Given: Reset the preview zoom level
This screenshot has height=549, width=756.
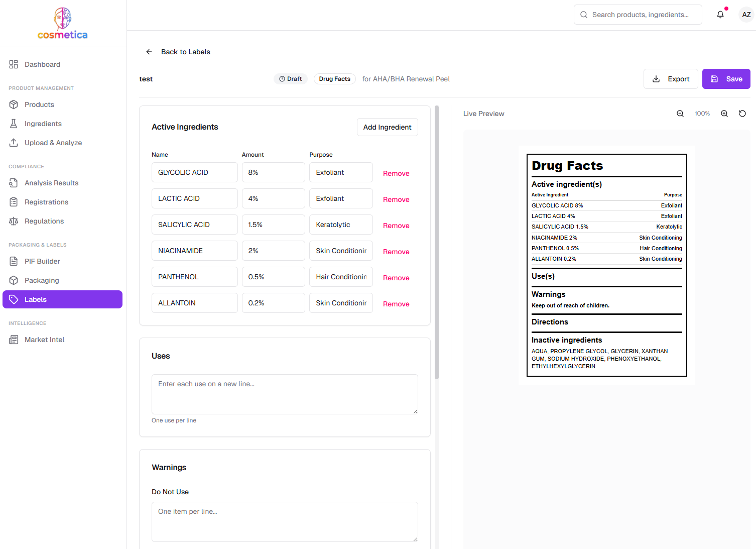Looking at the screenshot, I should [x=742, y=114].
